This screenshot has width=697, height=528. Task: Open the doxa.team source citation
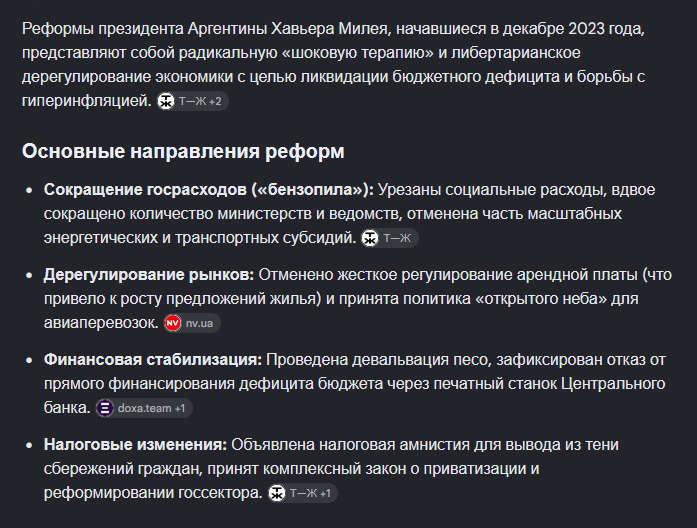(144, 408)
